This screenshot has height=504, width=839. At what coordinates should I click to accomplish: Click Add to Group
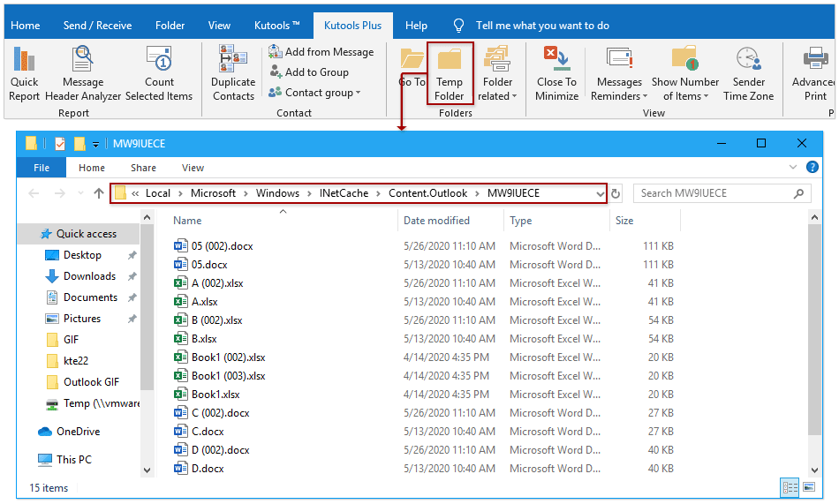coord(309,72)
